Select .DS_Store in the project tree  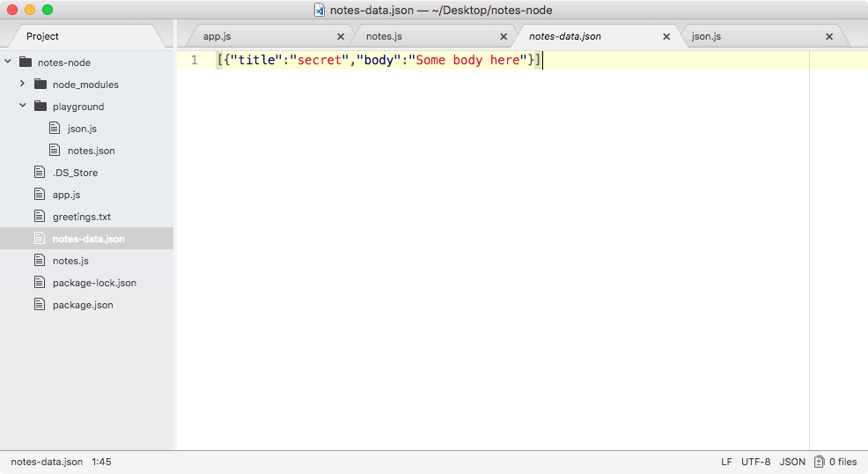pos(76,173)
